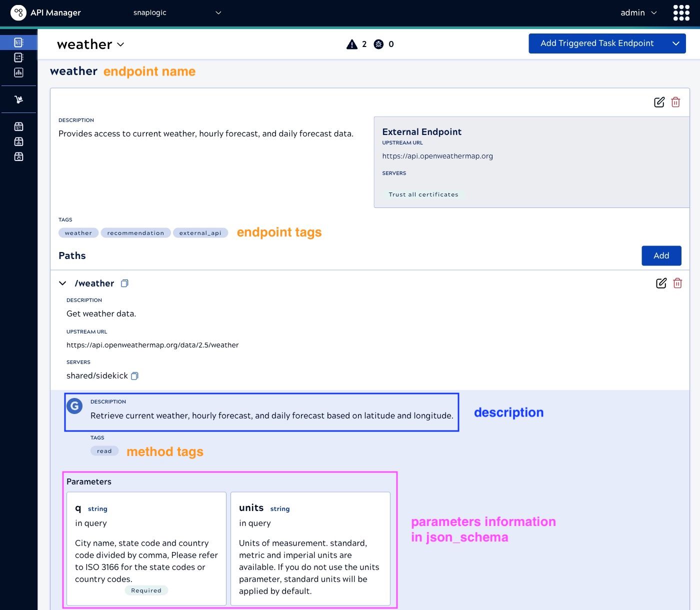Click the bug issues icon
The height and width of the screenshot is (610, 700).
[x=379, y=44]
